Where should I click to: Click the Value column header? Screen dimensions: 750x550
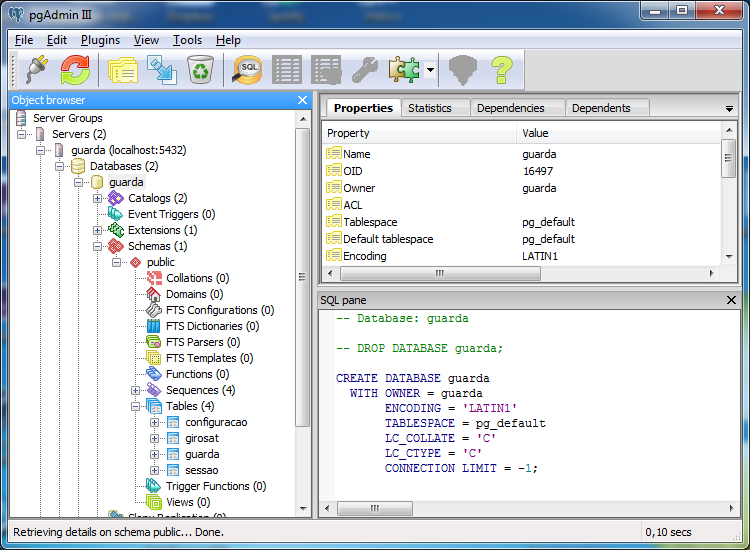tap(618, 133)
